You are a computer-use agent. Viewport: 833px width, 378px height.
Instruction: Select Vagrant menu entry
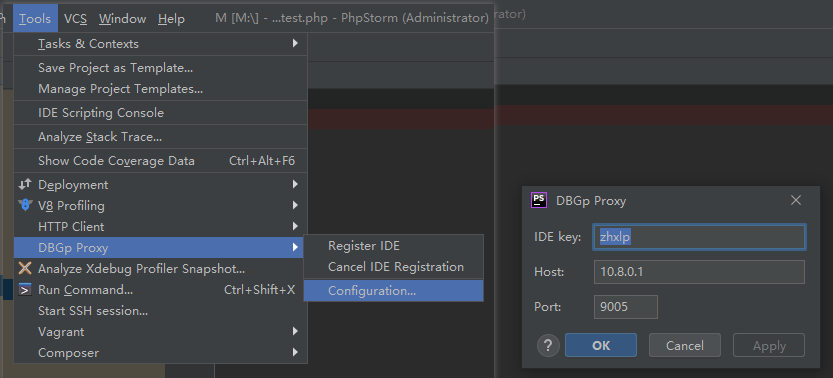point(160,332)
